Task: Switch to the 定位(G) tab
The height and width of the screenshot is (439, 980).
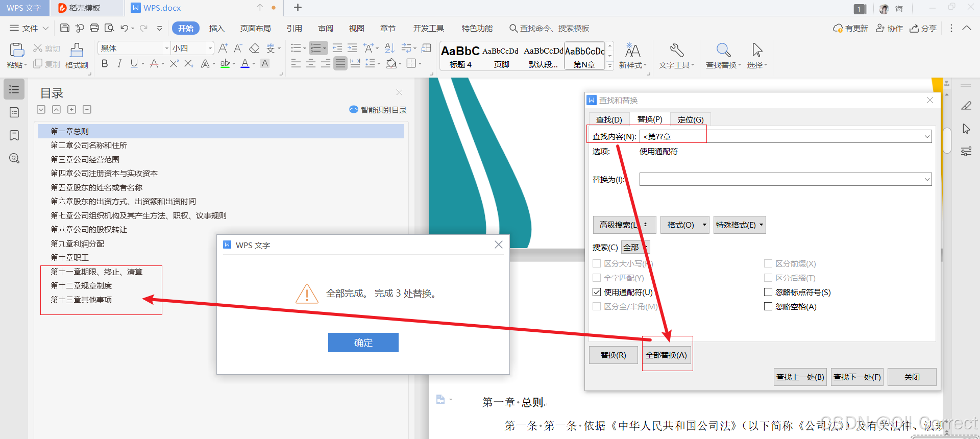Action: click(691, 119)
